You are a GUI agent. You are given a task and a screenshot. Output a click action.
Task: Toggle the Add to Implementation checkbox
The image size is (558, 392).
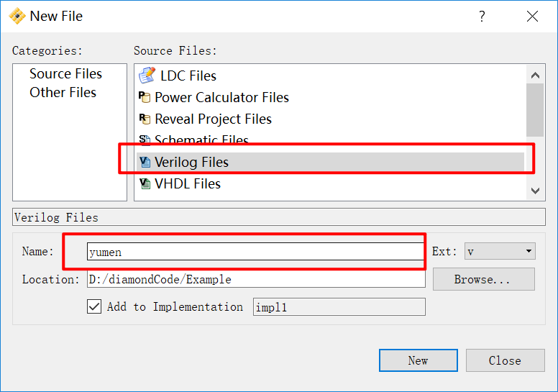[94, 306]
